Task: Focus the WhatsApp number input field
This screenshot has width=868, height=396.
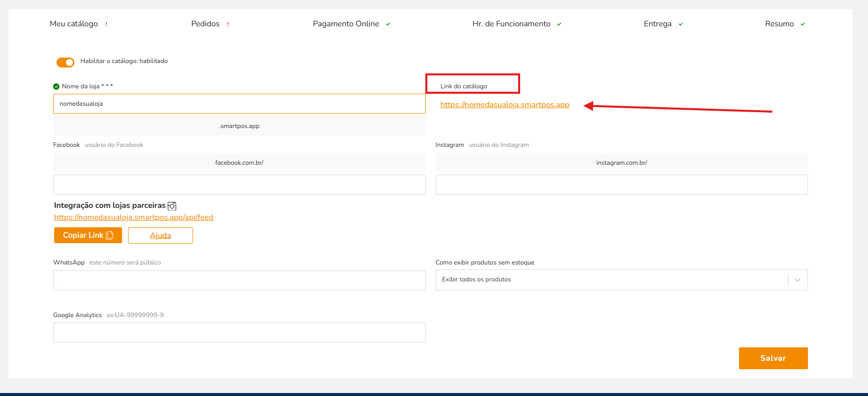Action: click(x=239, y=280)
